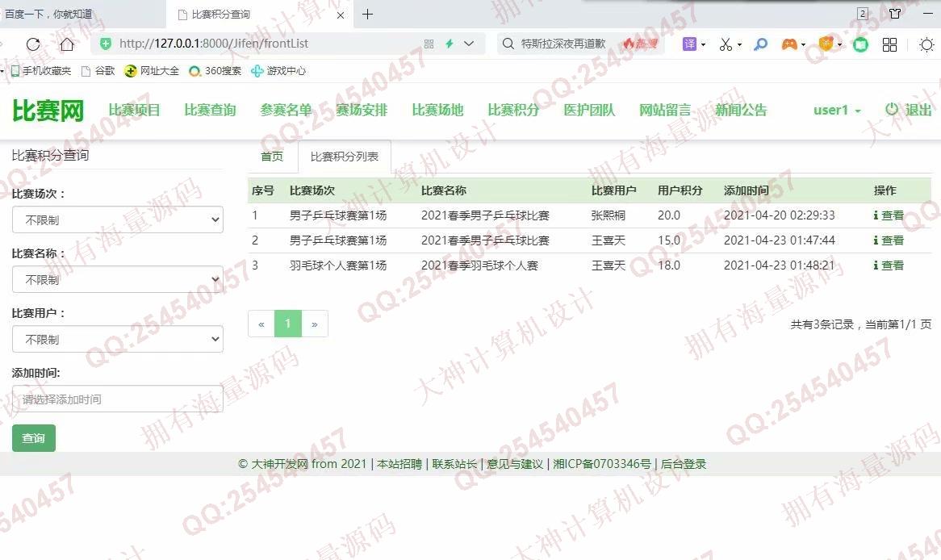Open the 比赛项目 menu
Image resolution: width=941 pixels, height=560 pixels.
click(x=135, y=110)
